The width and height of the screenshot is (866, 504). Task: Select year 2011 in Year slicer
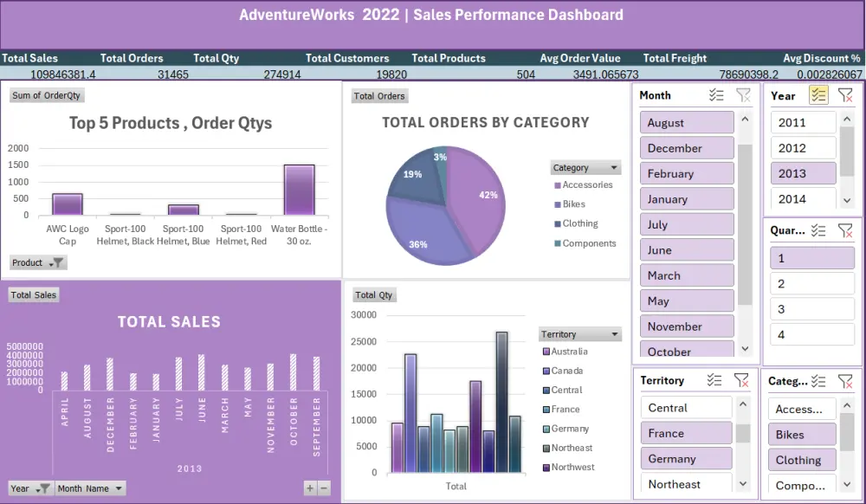click(803, 123)
